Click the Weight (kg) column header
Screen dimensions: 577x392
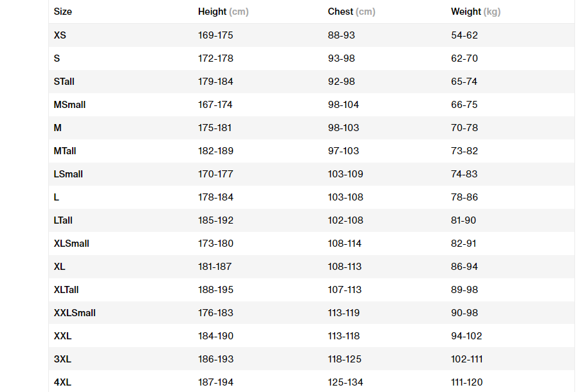(475, 12)
